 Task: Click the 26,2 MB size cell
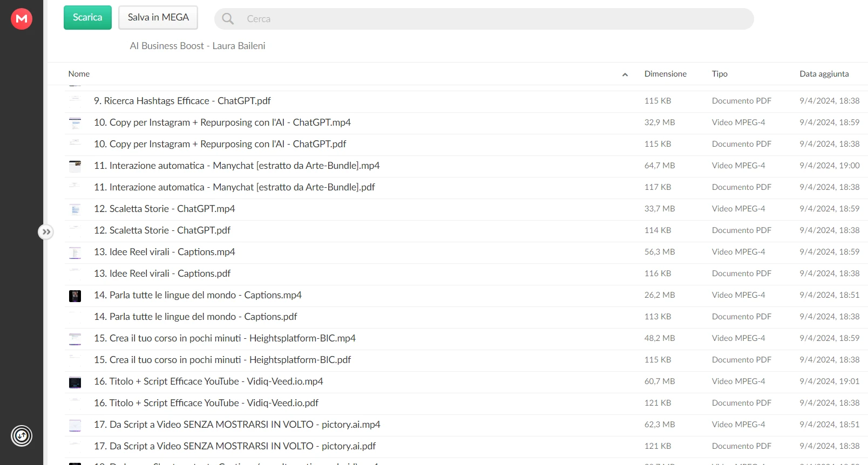(660, 295)
